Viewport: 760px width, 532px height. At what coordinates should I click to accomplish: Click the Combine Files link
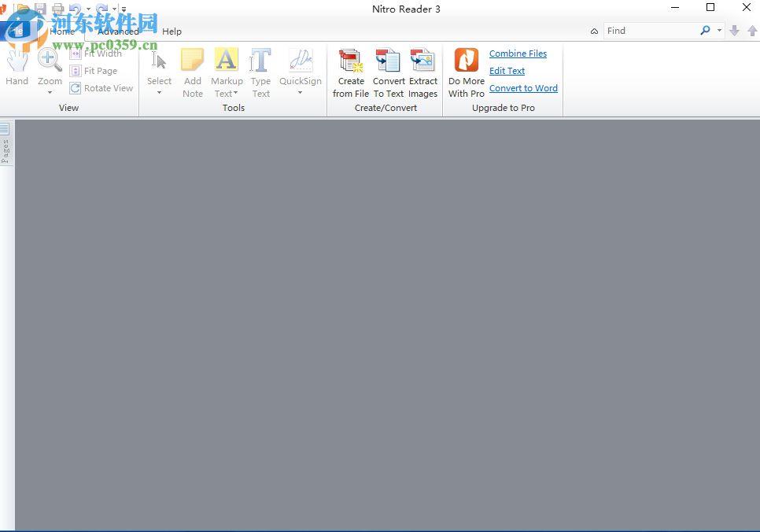tap(518, 53)
